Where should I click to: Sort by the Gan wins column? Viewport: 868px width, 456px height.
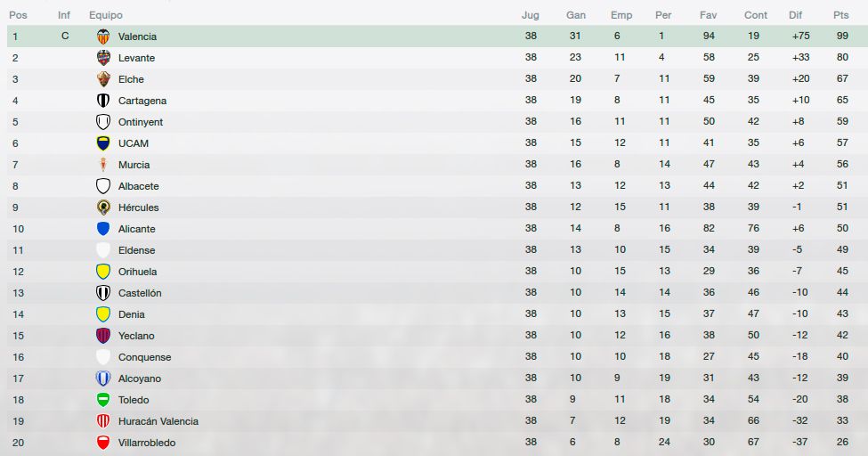[x=576, y=15]
